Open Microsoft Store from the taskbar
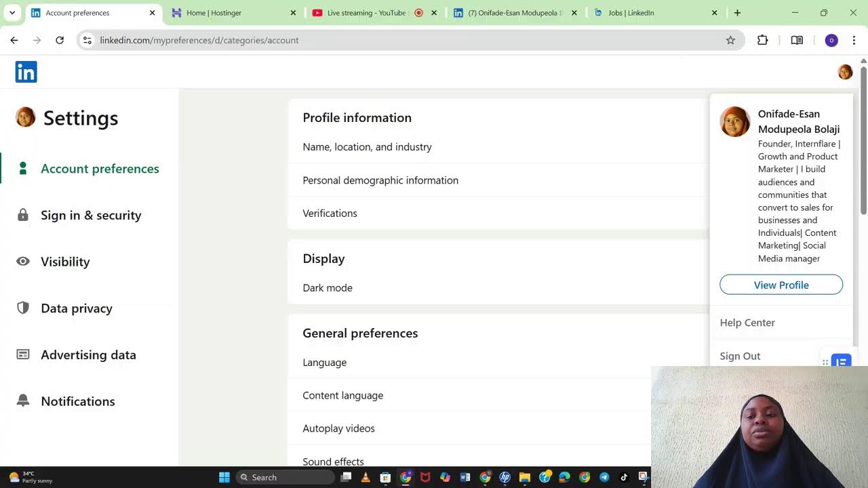This screenshot has width=868, height=488. pyautogui.click(x=385, y=477)
